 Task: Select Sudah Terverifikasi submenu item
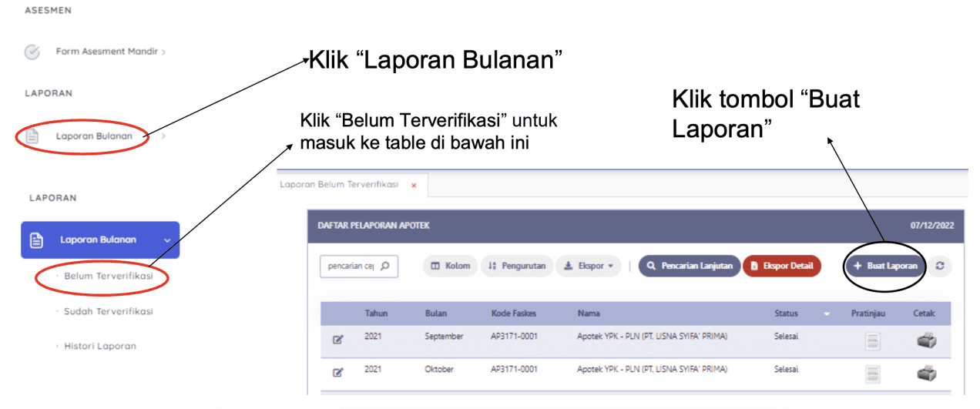pyautogui.click(x=108, y=311)
